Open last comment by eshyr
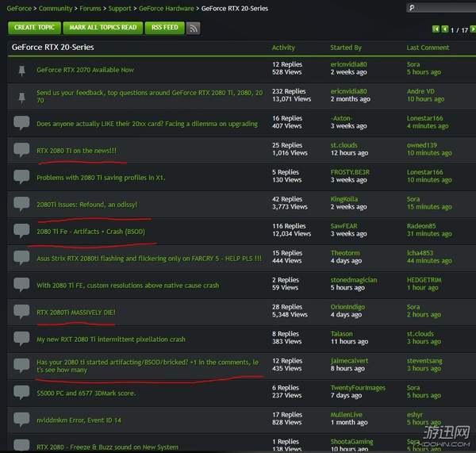Image resolution: width=476 pixels, height=453 pixels. point(414,415)
